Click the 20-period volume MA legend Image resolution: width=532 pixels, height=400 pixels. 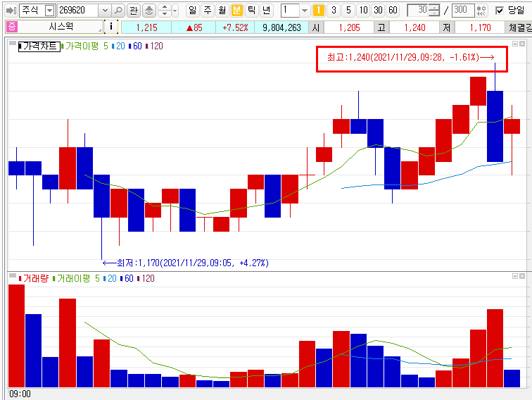coord(110,279)
